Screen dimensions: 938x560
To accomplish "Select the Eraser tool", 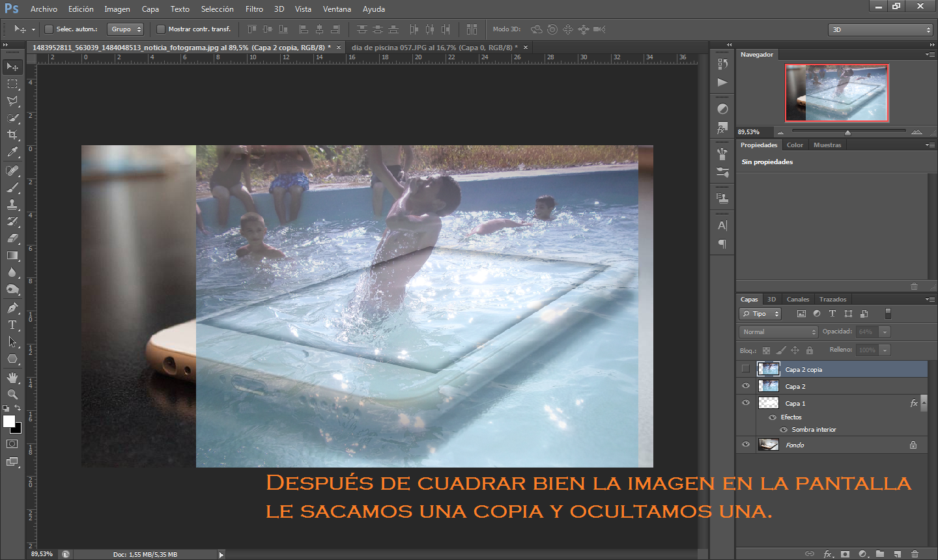I will pos(12,238).
